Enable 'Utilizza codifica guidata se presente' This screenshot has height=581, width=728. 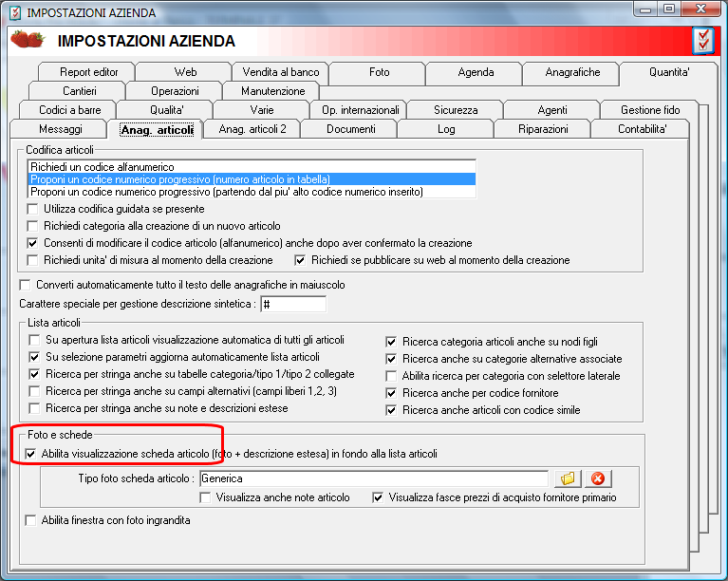[32, 209]
